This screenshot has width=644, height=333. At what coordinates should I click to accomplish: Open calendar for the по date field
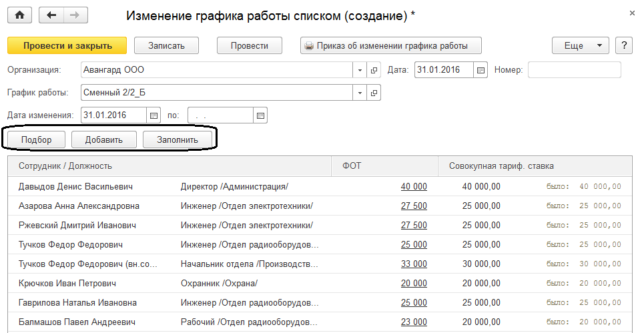[260, 115]
